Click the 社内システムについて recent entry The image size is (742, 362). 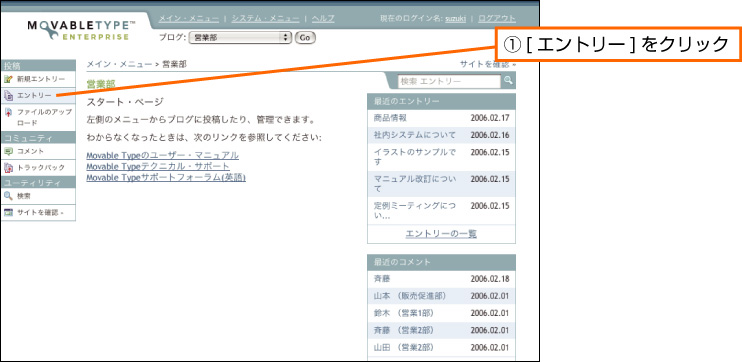click(x=415, y=135)
